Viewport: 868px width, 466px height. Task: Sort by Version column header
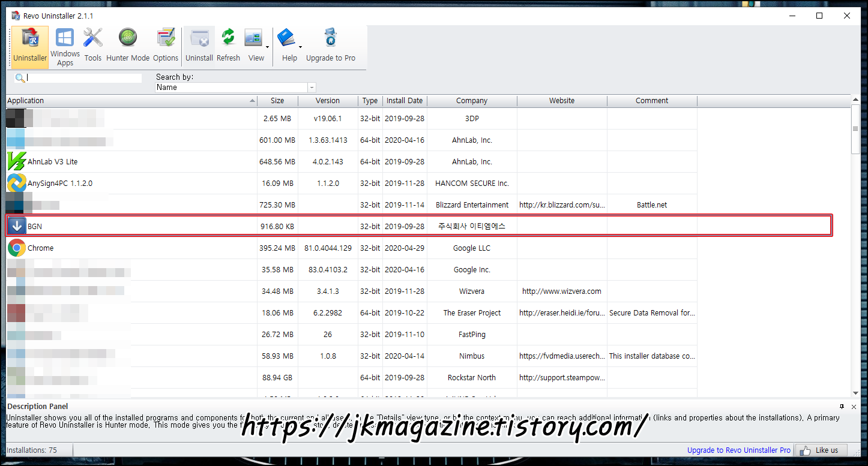328,101
